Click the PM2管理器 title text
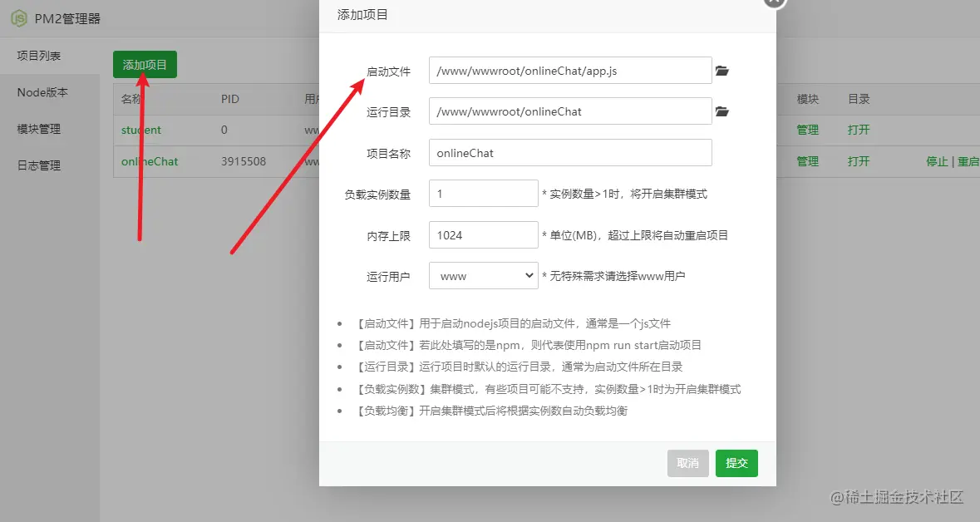This screenshot has height=522, width=980. [x=67, y=19]
